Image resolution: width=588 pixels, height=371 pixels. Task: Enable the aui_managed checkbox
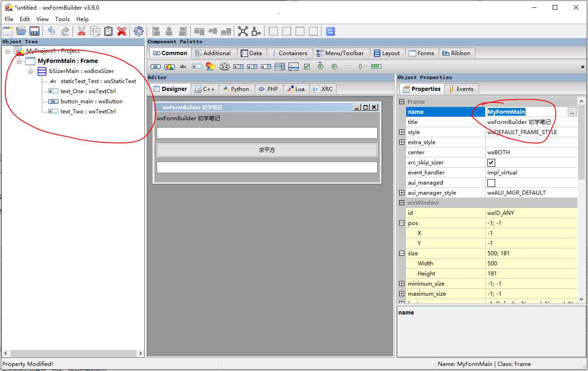click(x=492, y=183)
